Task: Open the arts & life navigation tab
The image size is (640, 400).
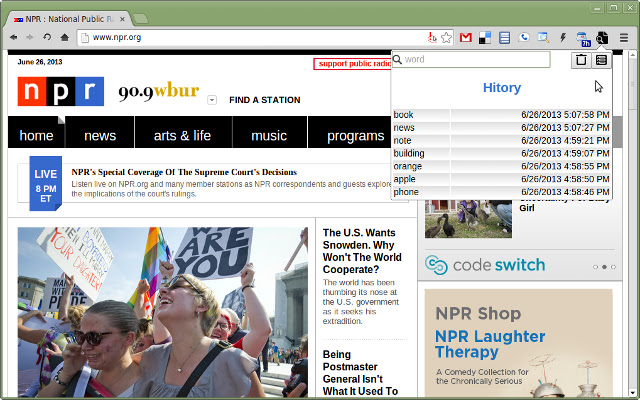Action: point(182,132)
